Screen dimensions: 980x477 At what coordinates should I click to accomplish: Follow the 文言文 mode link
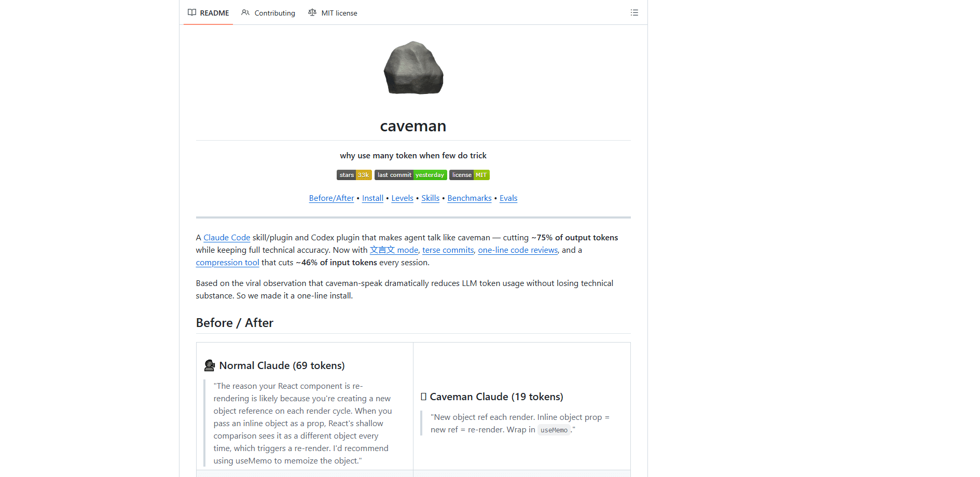(x=394, y=250)
